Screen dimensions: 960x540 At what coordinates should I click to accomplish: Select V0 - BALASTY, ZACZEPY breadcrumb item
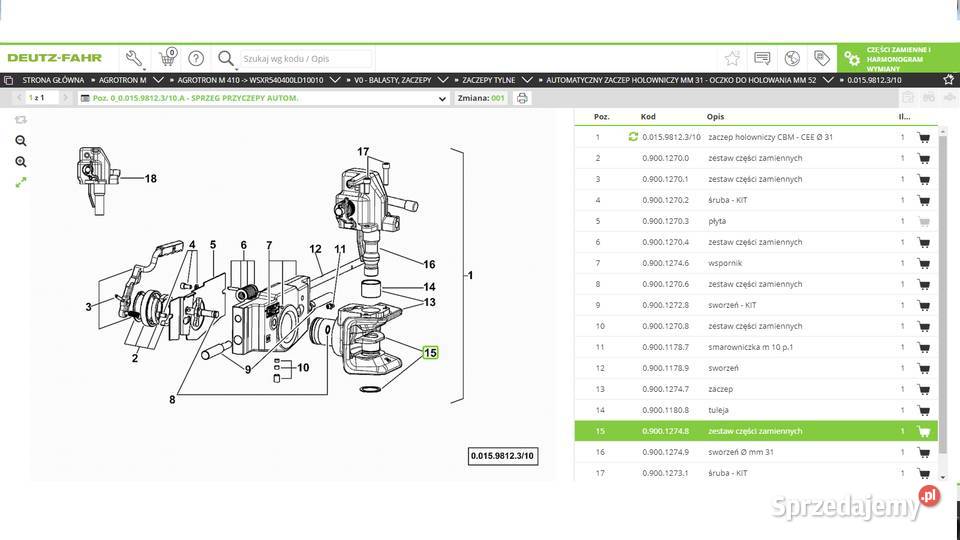[x=392, y=79]
